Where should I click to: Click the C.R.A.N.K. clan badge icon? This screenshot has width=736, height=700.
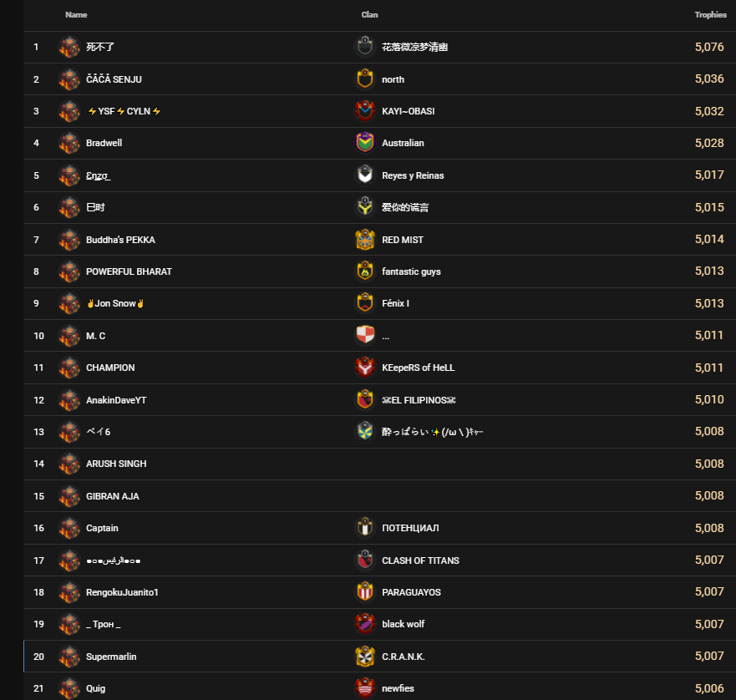pos(365,657)
